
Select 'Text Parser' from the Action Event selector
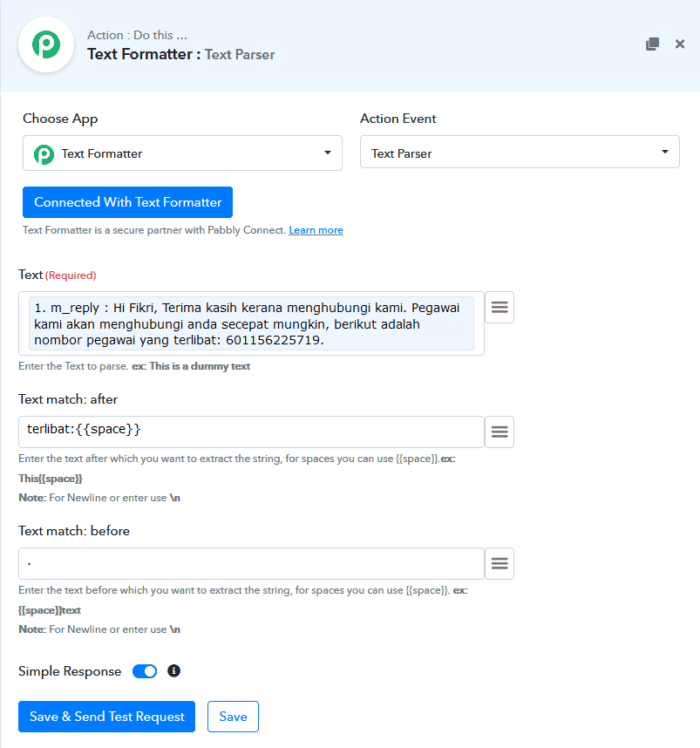coord(520,151)
